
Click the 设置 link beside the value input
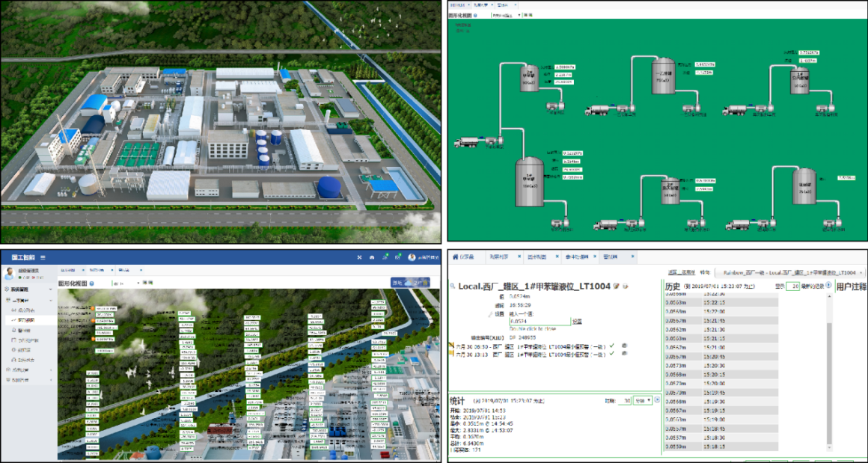coord(576,321)
